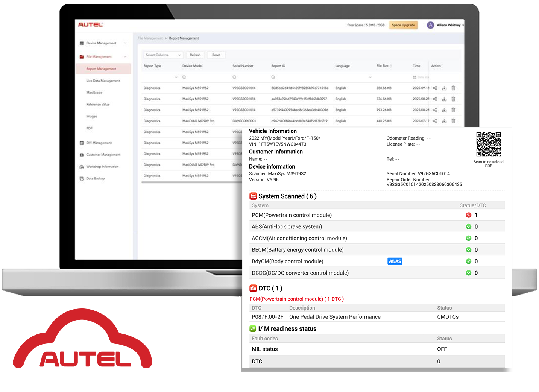This screenshot has width=539, height=392.
Task: Delete the 448.25 KB MaxiDIAG report
Action: (453, 121)
